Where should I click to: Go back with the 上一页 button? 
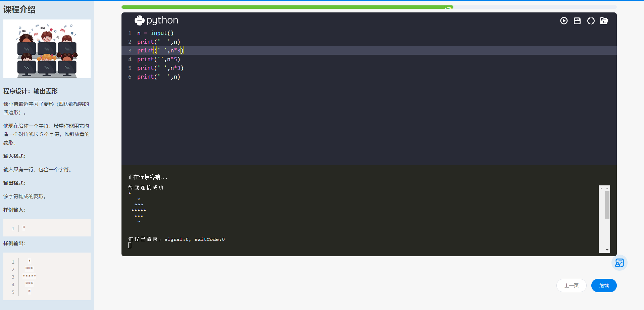point(571,285)
